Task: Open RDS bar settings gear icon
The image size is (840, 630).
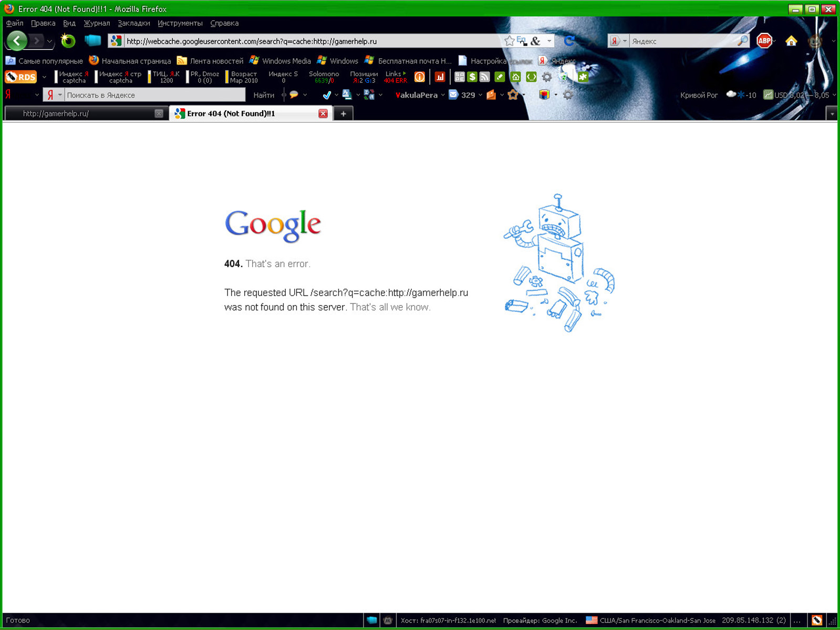Action: (x=547, y=77)
